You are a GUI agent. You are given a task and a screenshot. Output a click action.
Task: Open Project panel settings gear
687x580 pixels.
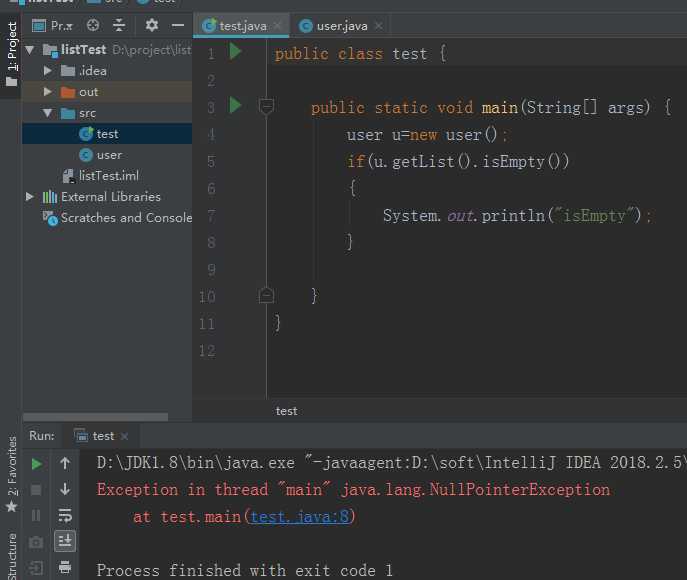coord(152,25)
